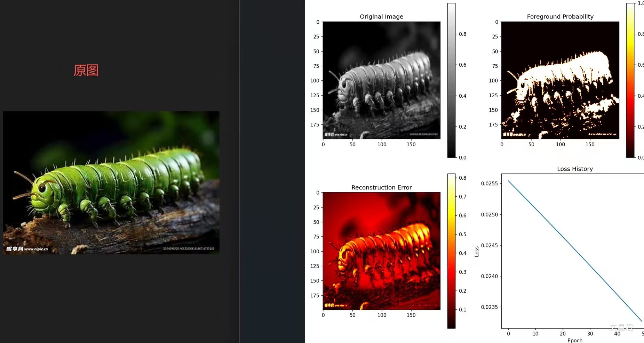The width and height of the screenshot is (644, 343).
Task: Click the 文昌君 watermark text
Action: tap(621, 327)
